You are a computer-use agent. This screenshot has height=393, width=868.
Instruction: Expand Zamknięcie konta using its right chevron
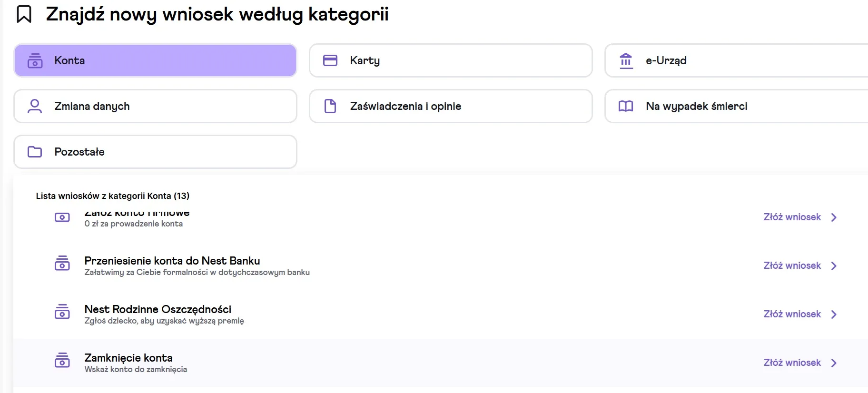[834, 363]
